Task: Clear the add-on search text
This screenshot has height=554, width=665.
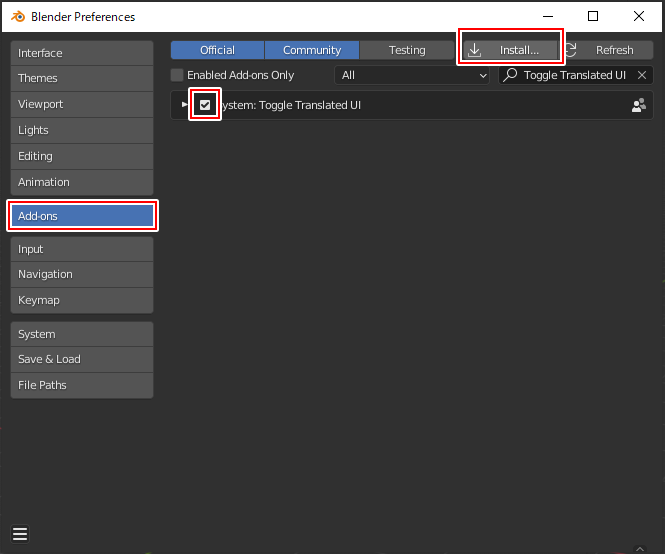Action: [x=643, y=75]
